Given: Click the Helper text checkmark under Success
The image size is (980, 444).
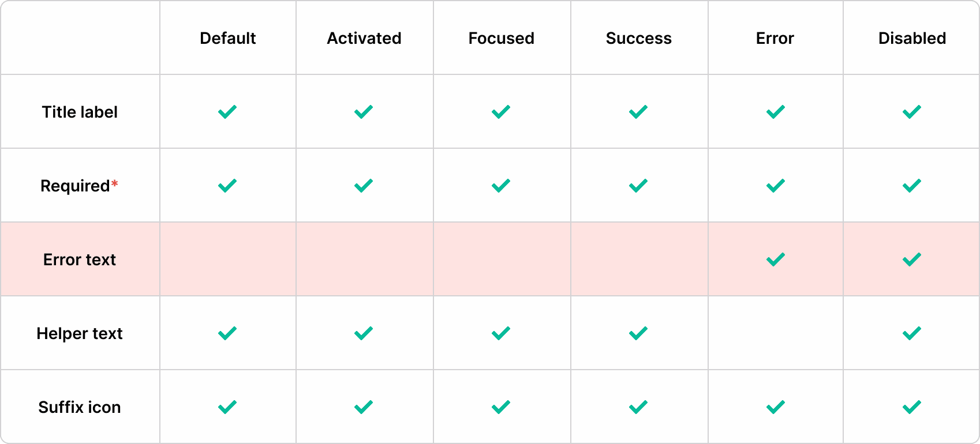Looking at the screenshot, I should [x=638, y=333].
